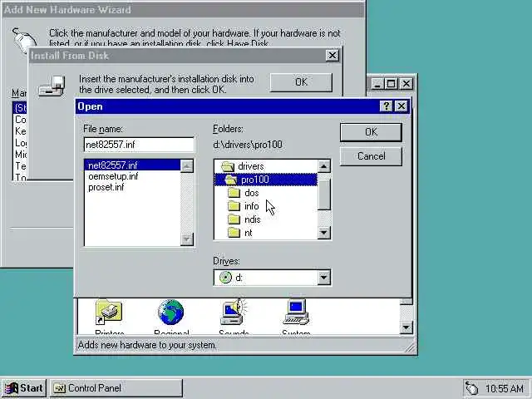Click the mouse icon in Hardware Wizard
This screenshot has width=532, height=399.
point(24,41)
